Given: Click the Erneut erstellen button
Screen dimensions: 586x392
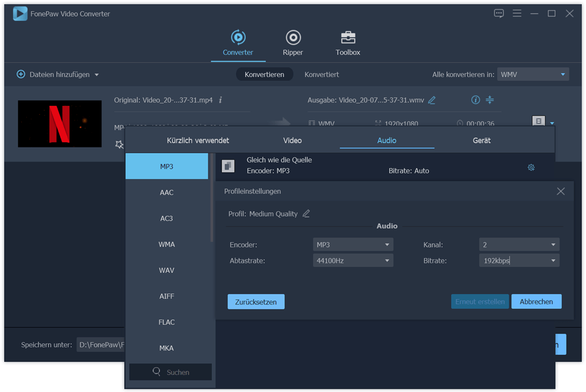Looking at the screenshot, I should pos(480,302).
